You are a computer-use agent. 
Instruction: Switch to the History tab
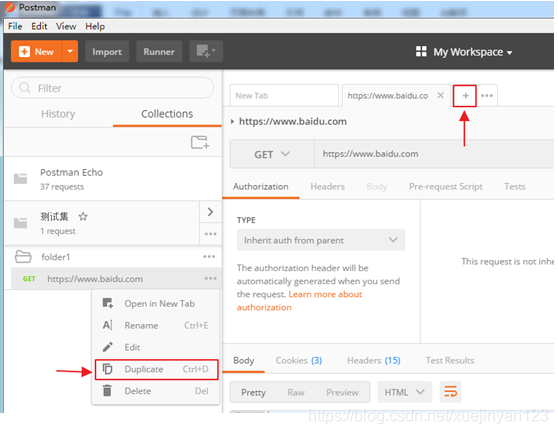coord(58,114)
